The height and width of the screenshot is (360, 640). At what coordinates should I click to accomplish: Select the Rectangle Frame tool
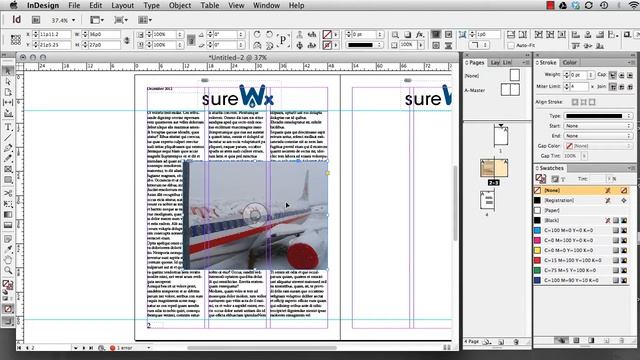coord(8,169)
